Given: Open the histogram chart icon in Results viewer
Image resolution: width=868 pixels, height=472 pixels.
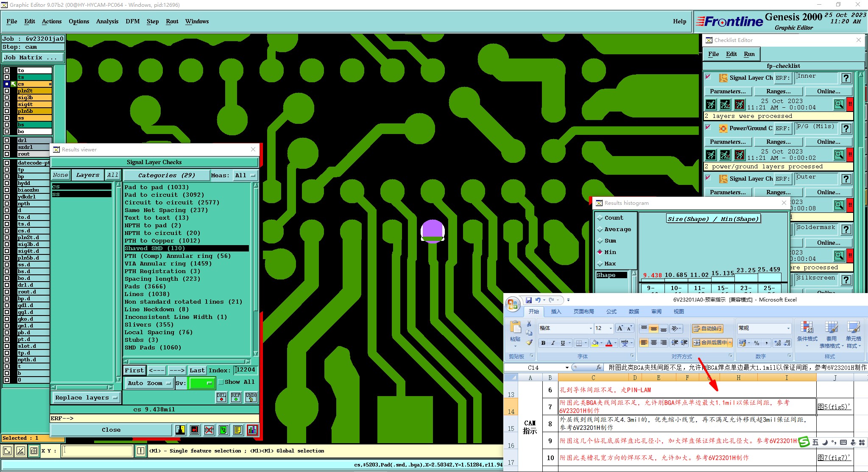Looking at the screenshot, I should tap(252, 430).
